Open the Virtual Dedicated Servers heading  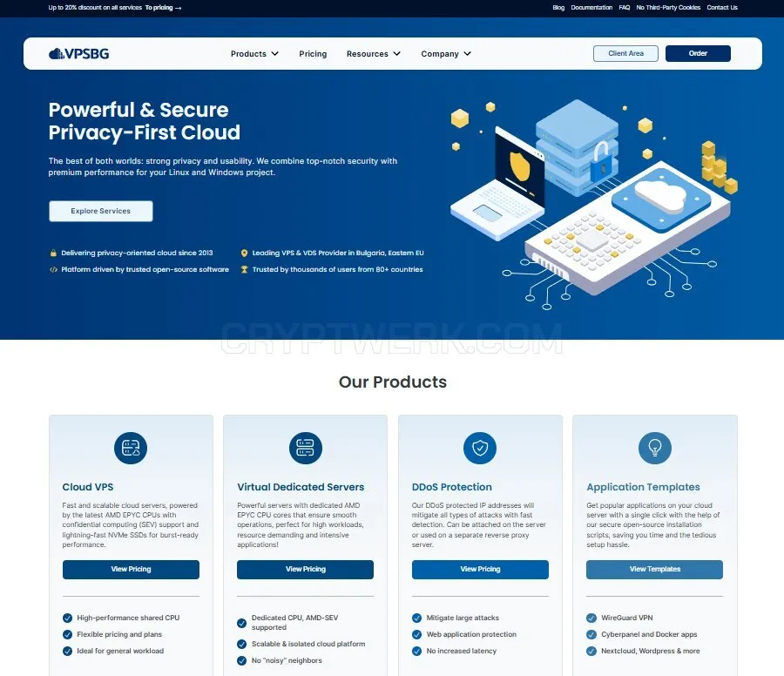click(301, 487)
